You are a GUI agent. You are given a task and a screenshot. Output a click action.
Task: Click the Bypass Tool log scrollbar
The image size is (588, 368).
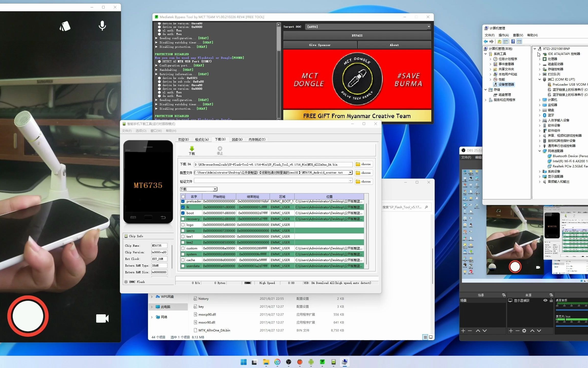point(279,71)
